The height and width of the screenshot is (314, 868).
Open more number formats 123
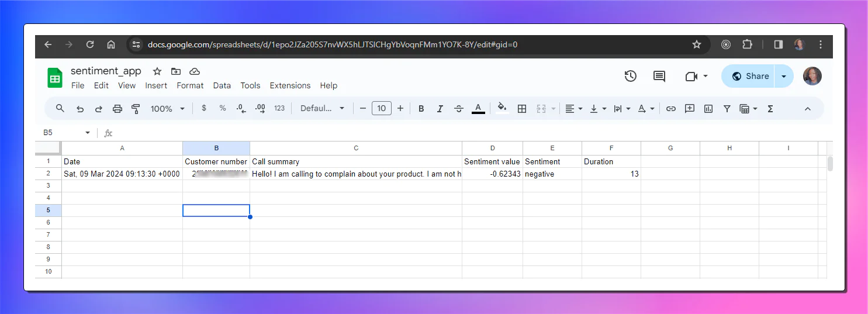click(x=279, y=108)
